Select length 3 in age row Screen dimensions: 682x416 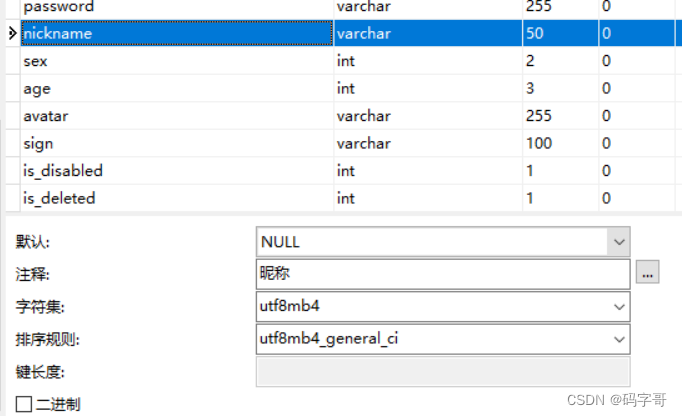560,88
